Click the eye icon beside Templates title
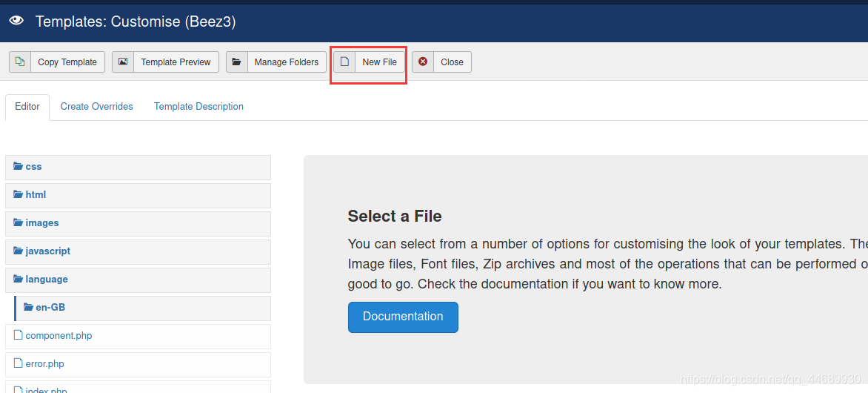The height and width of the screenshot is (393, 868). pos(16,21)
